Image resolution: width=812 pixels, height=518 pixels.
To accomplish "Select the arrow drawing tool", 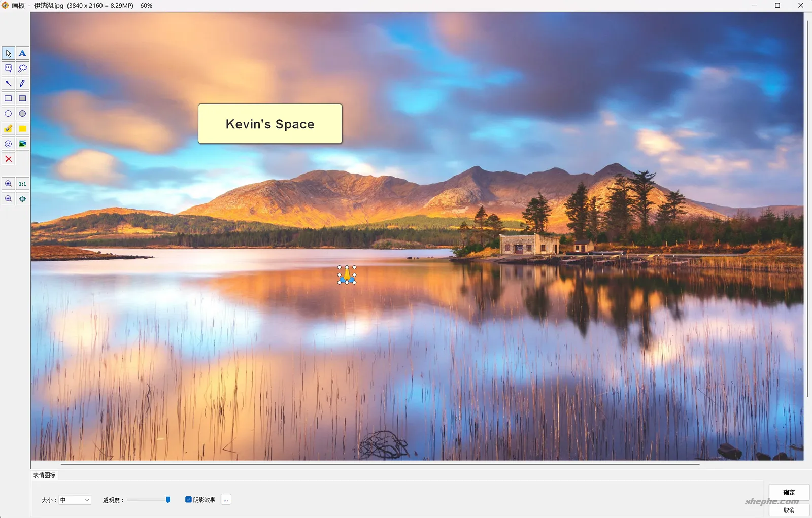I will (8, 83).
